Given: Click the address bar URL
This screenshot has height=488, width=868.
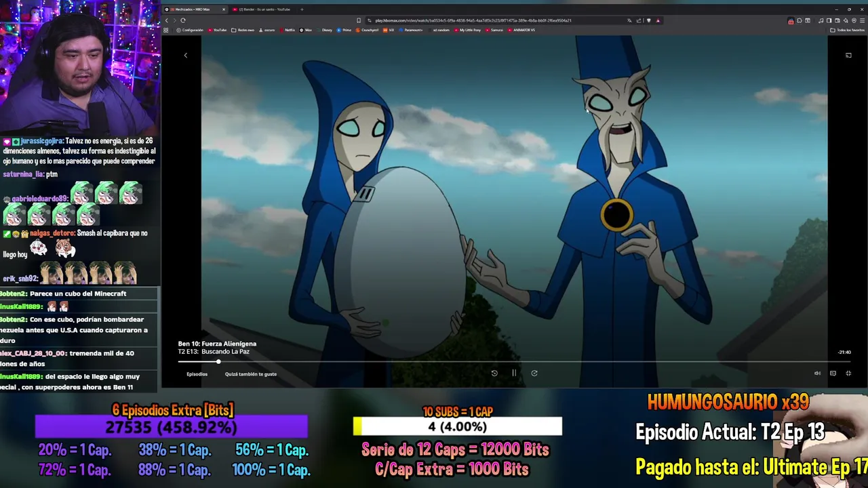Looking at the screenshot, I should pos(473,20).
